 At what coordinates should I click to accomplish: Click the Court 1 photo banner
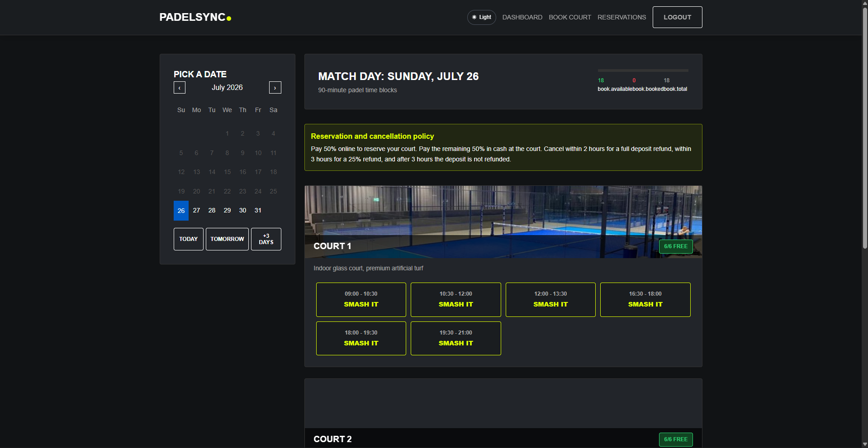[503, 222]
